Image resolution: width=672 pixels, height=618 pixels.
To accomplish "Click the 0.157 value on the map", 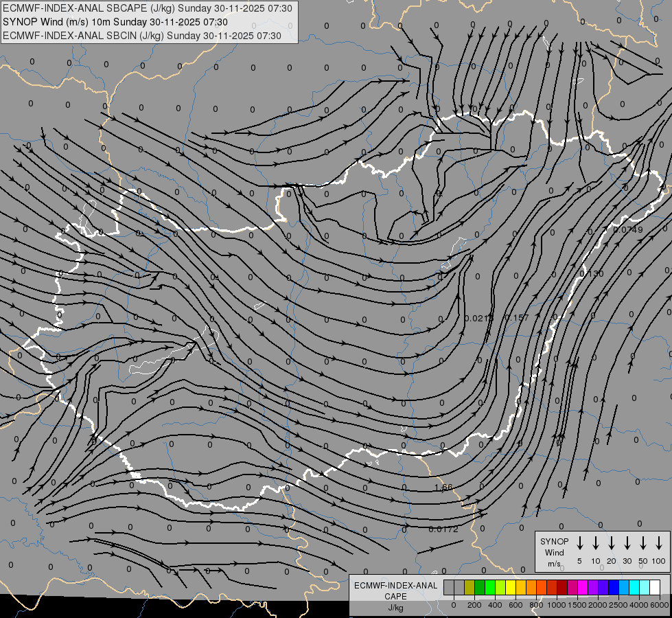I will [x=517, y=318].
